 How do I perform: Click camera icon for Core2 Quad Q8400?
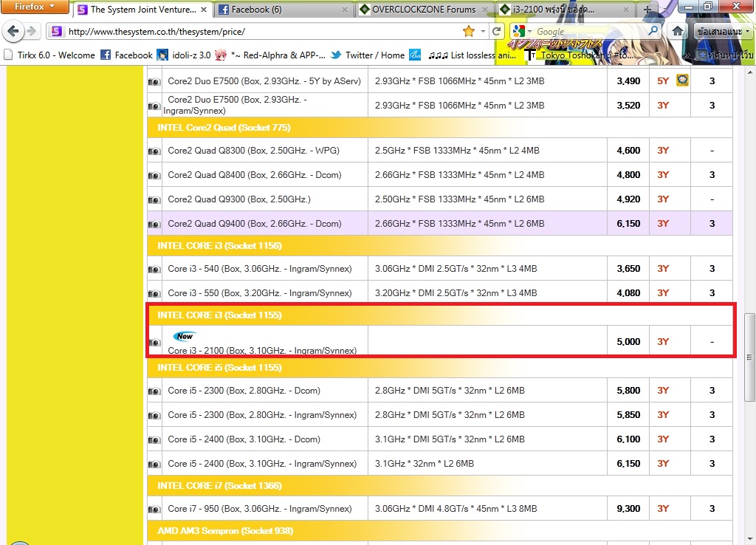154,176
